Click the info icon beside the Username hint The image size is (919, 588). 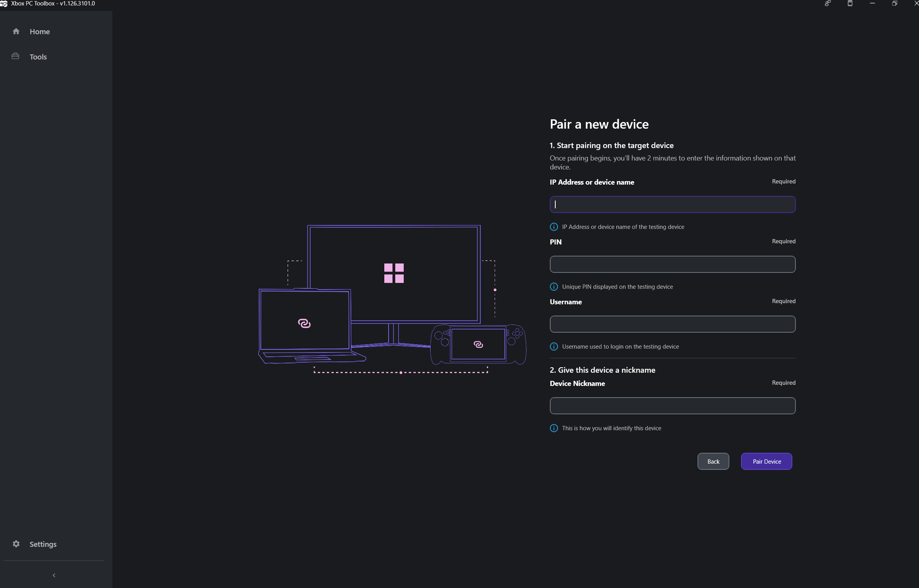(x=554, y=347)
